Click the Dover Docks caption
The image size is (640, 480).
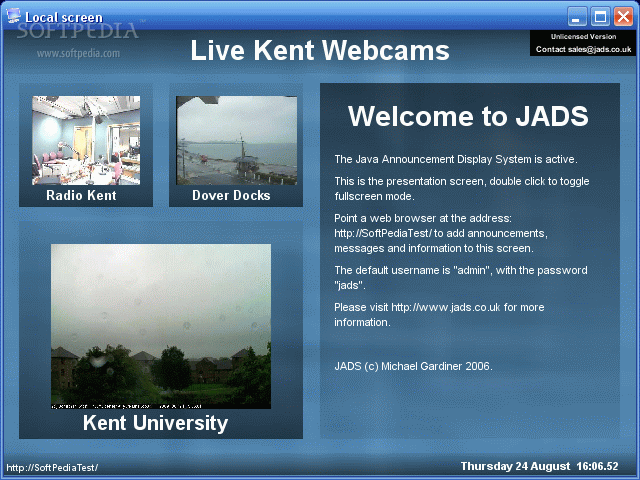(231, 196)
